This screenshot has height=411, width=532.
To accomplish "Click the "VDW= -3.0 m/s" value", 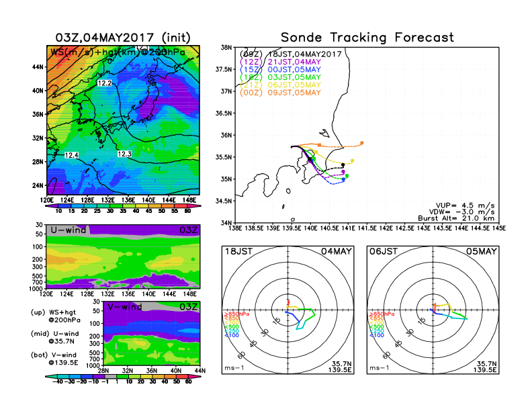I will tap(461, 212).
